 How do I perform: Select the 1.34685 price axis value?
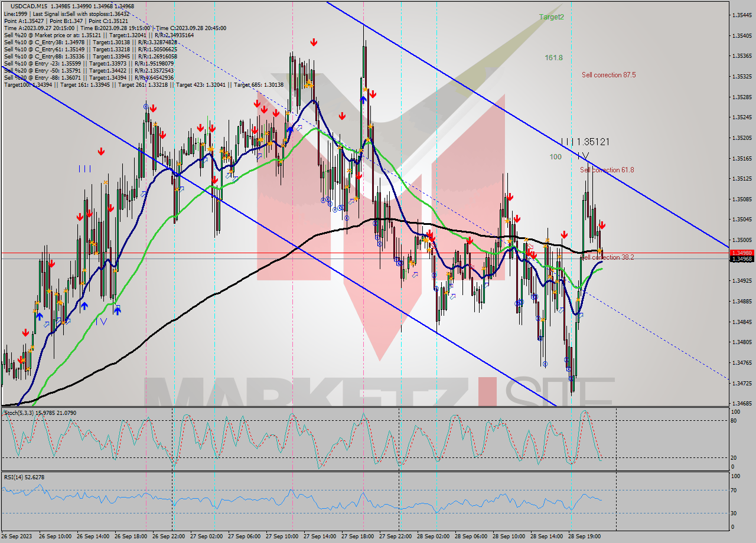pos(742,404)
